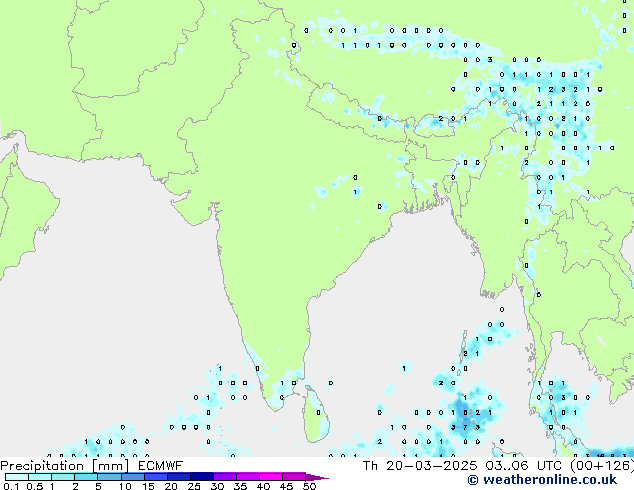This screenshot has height=490, width=634.
Task: Click the '40' legend scale label
Action: point(263,486)
